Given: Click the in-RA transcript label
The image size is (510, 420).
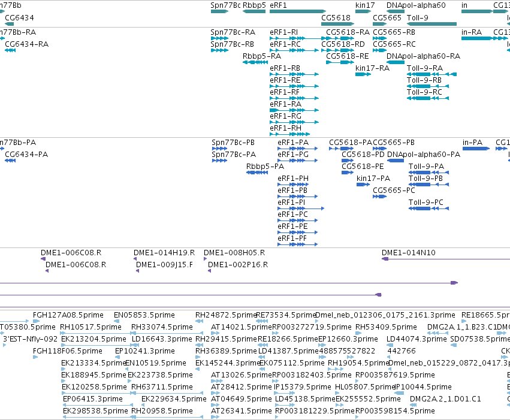Looking at the screenshot, I should point(471,32).
